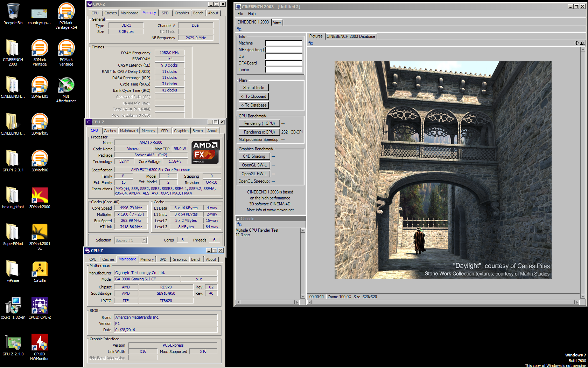The height and width of the screenshot is (368, 588).
Task: Launch CPUID CPU-Z desktop shortcut
Action: [40, 308]
